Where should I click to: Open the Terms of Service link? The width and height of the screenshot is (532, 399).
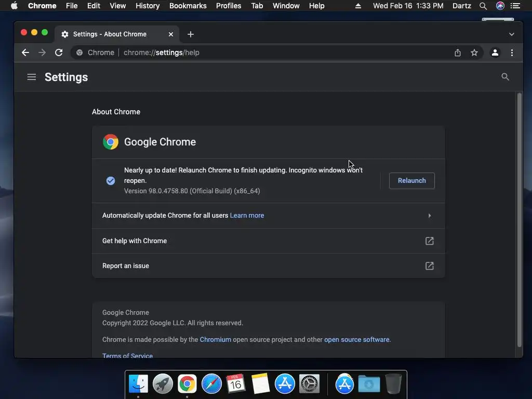128,355
